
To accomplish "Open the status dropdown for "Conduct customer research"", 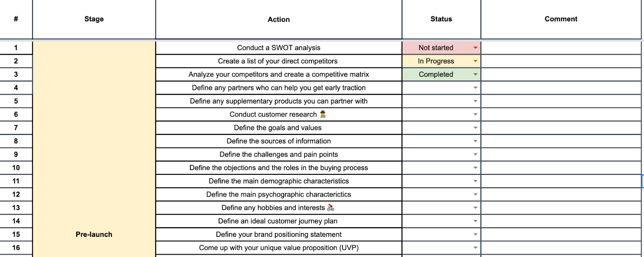I will point(475,114).
